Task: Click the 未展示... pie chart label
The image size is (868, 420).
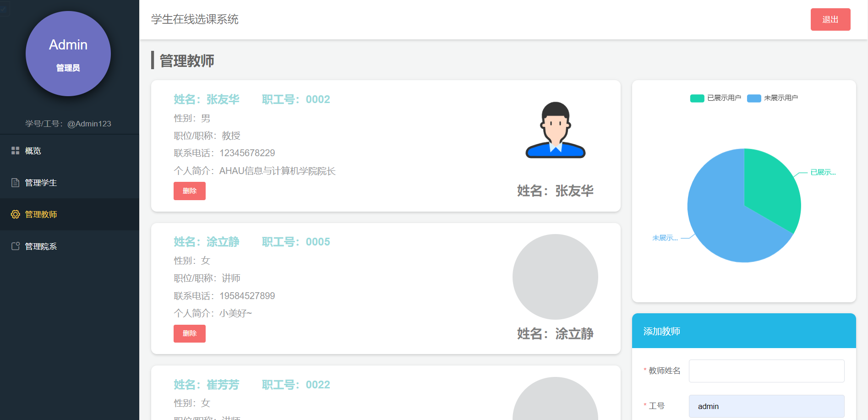Action: [665, 238]
